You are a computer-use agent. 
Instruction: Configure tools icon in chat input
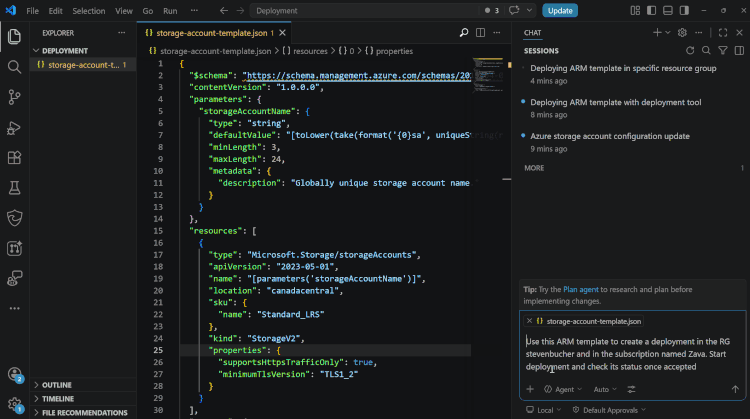point(631,389)
